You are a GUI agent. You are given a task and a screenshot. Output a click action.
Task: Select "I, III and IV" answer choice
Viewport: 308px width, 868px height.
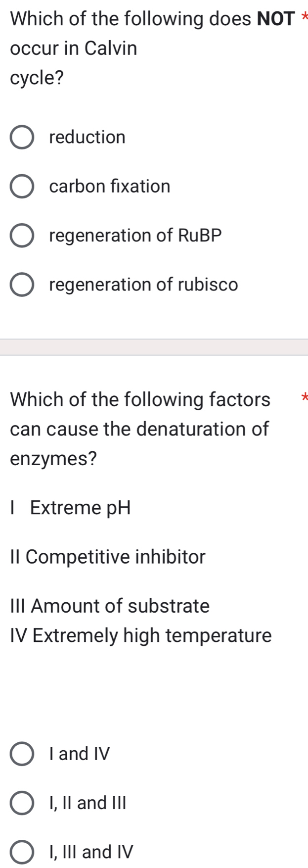click(22, 852)
